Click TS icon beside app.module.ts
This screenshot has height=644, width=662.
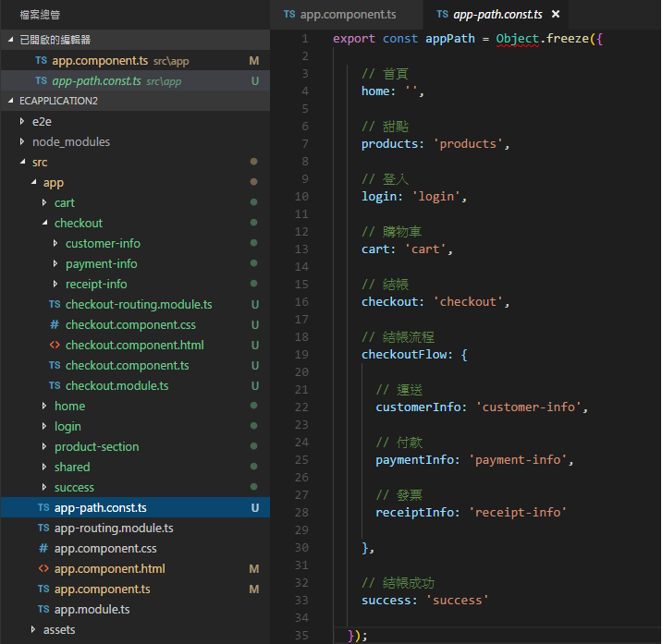pyautogui.click(x=43, y=609)
